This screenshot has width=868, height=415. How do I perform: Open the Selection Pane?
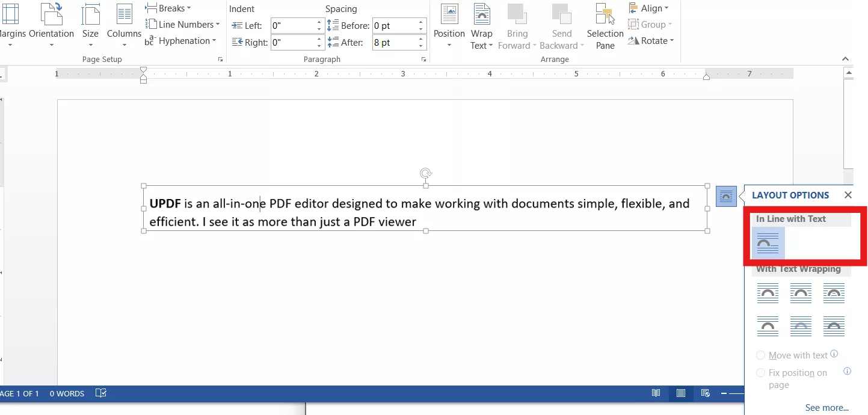pyautogui.click(x=605, y=26)
